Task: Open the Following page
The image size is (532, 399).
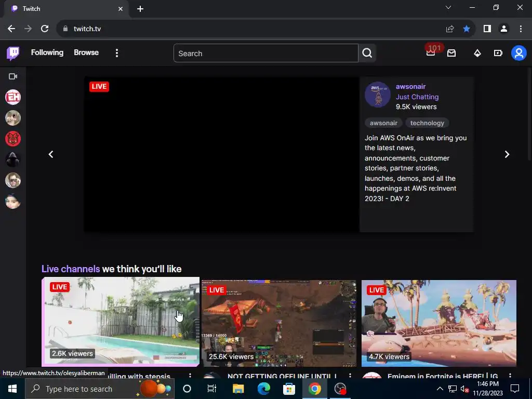Action: [x=47, y=52]
